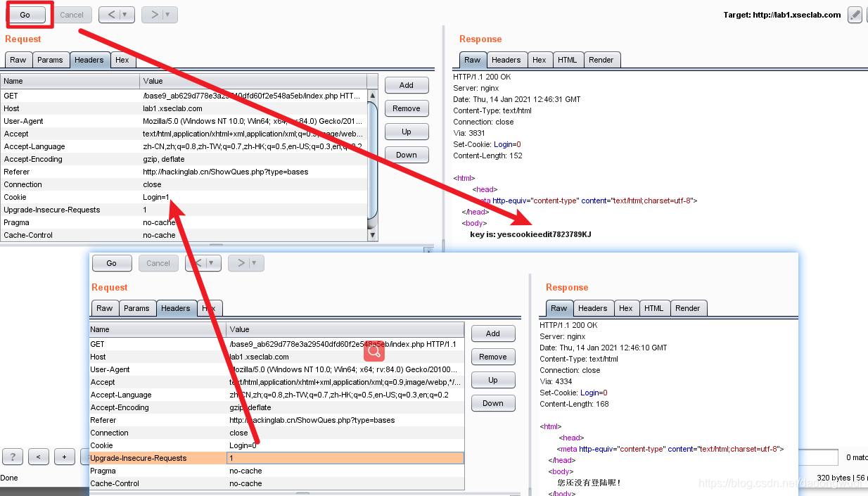Viewport: 868px width, 496px height.
Task: Open the Hex request tab in top window
Action: [122, 60]
